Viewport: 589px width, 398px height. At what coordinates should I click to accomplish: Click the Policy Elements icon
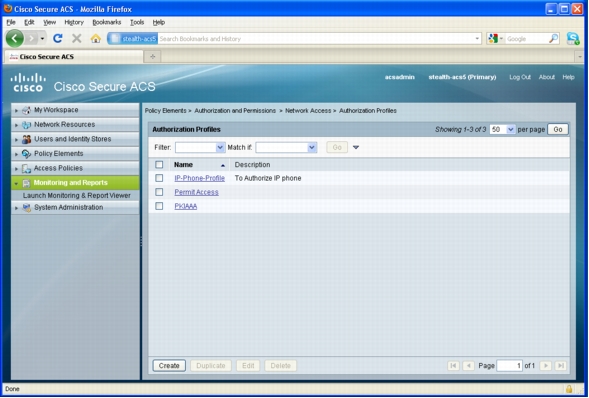tap(26, 154)
